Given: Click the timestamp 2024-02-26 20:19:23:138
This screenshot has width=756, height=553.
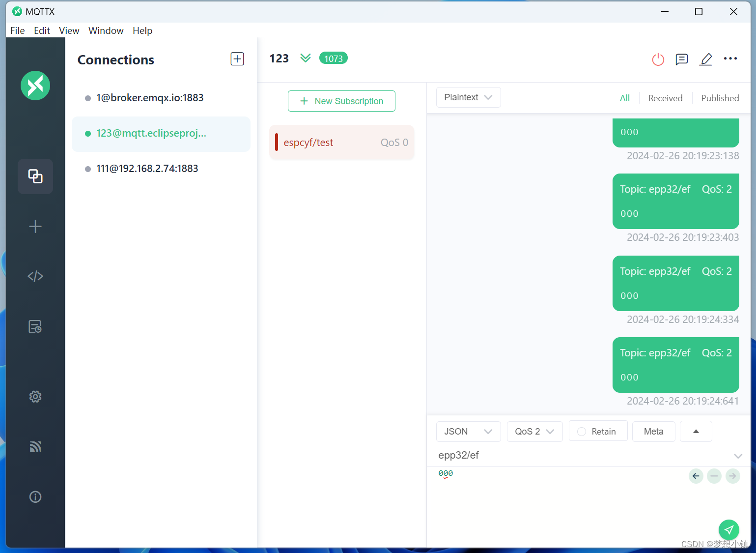Looking at the screenshot, I should 683,156.
